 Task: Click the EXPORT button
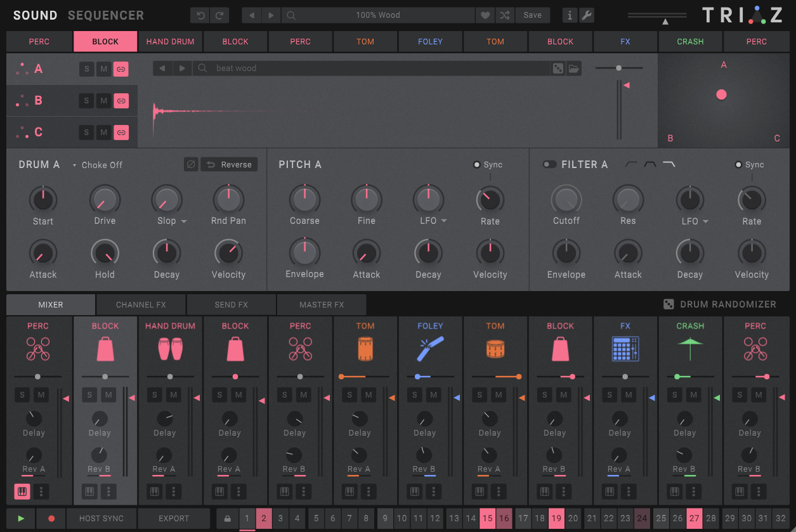tap(173, 518)
